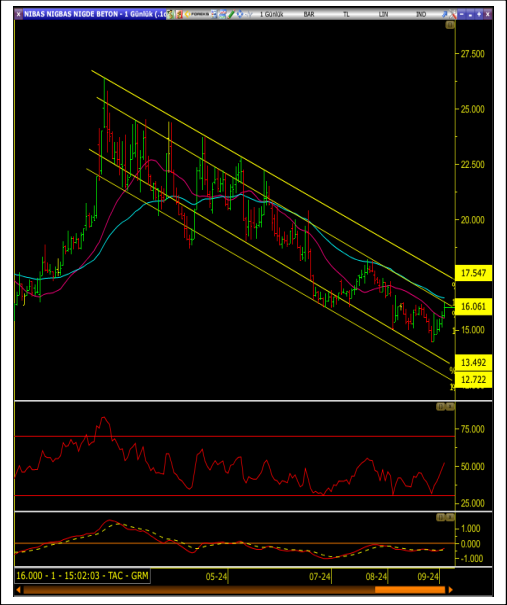Click the right arrow of the time scrollbar

click(450, 590)
